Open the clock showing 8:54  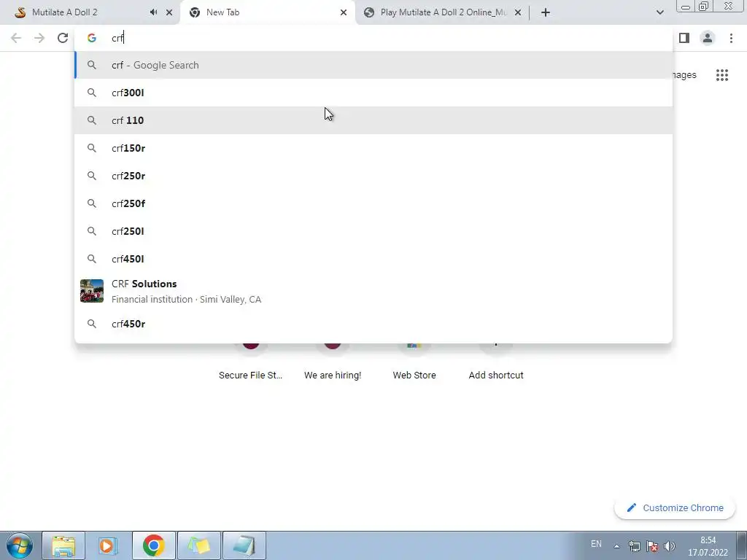(708, 546)
